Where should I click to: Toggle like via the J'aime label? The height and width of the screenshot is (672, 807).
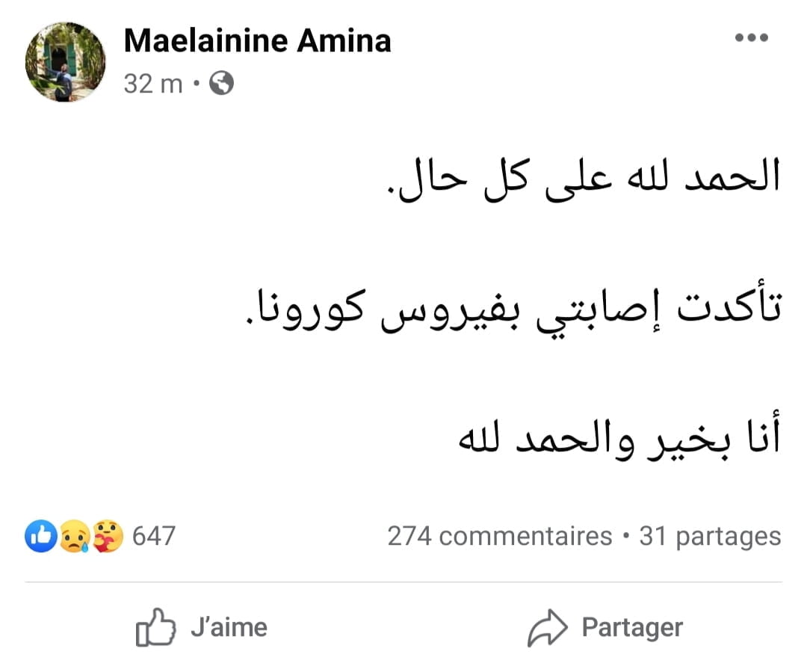pos(229,627)
